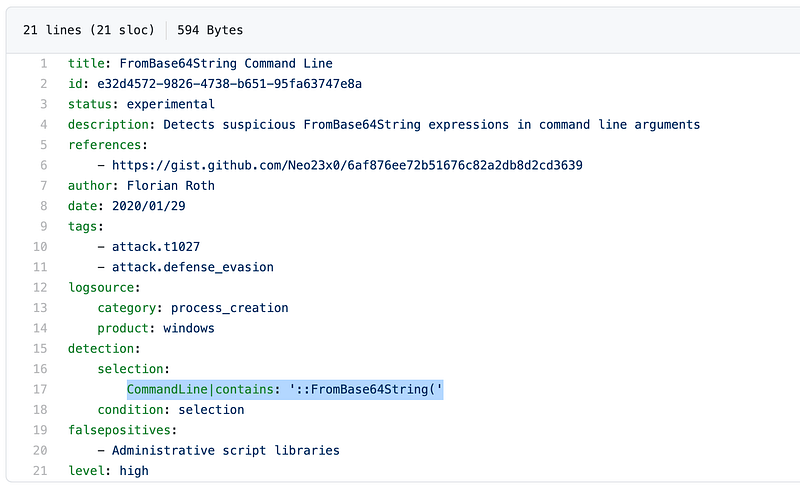800x488 pixels.
Task: Click line number 2 beside the id
Action: tap(43, 83)
